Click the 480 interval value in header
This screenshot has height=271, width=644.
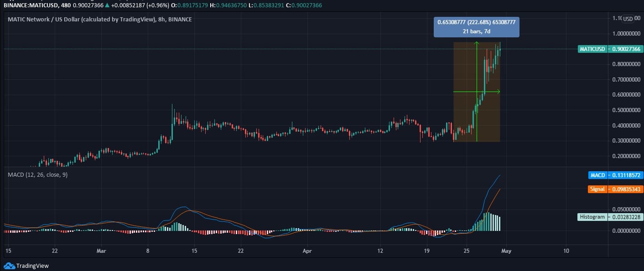66,4
